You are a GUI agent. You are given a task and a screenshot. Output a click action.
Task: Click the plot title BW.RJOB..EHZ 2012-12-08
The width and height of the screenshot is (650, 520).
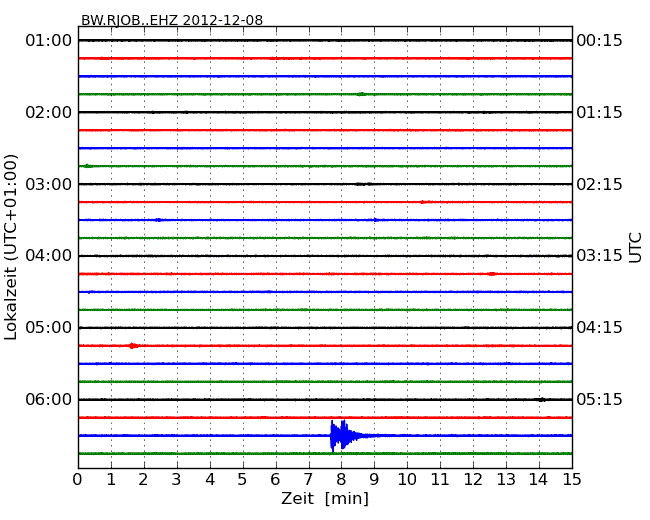(x=172, y=20)
